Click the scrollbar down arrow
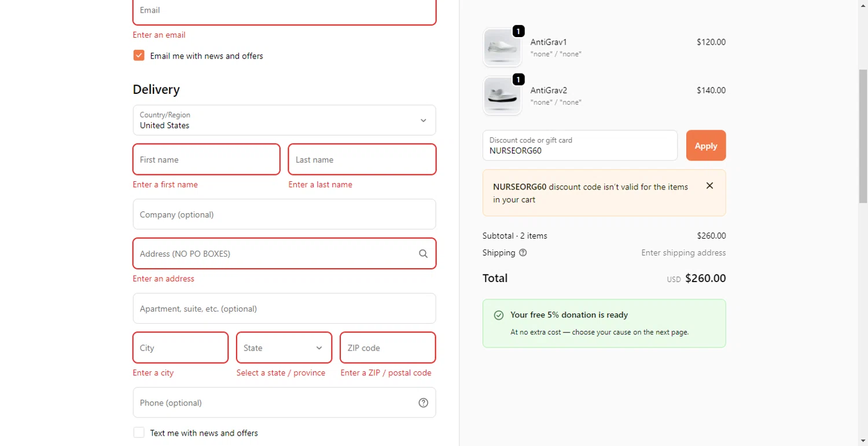This screenshot has height=446, width=868. point(863,441)
